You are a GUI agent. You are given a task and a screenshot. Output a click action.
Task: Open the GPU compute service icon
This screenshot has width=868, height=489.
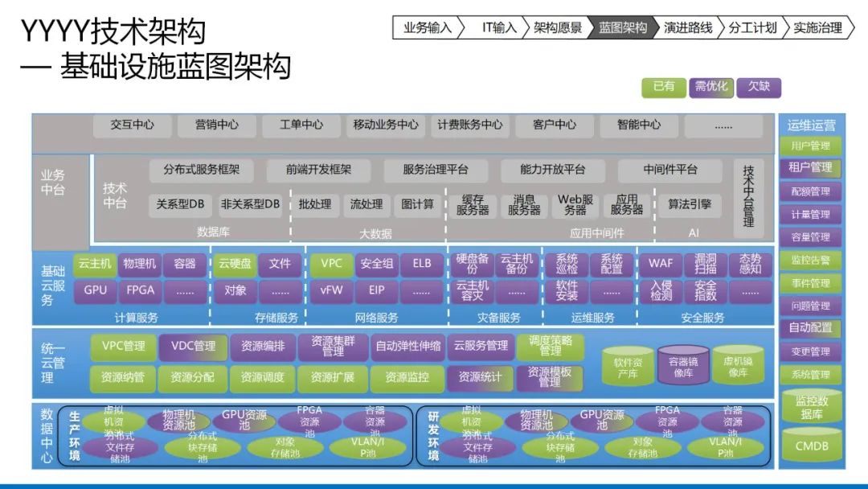pos(94,290)
